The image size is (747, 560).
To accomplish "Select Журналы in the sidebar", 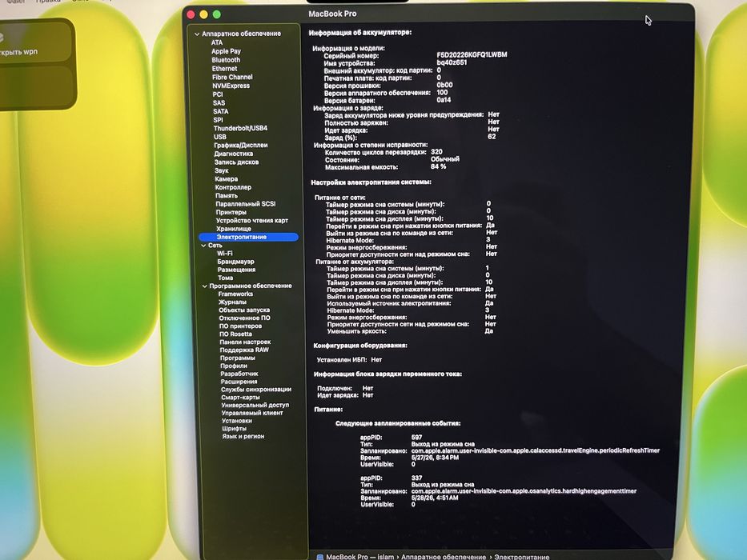I will pos(232,302).
